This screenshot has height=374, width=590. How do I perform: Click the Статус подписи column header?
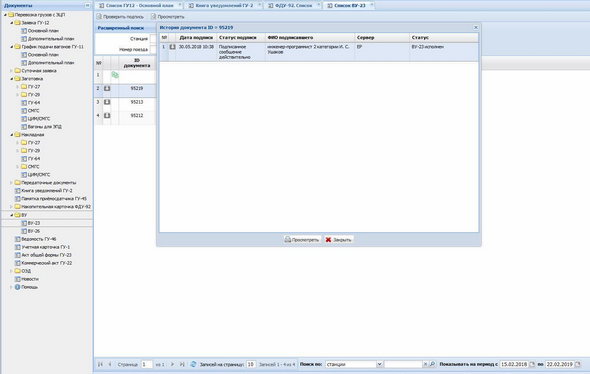pyautogui.click(x=241, y=38)
